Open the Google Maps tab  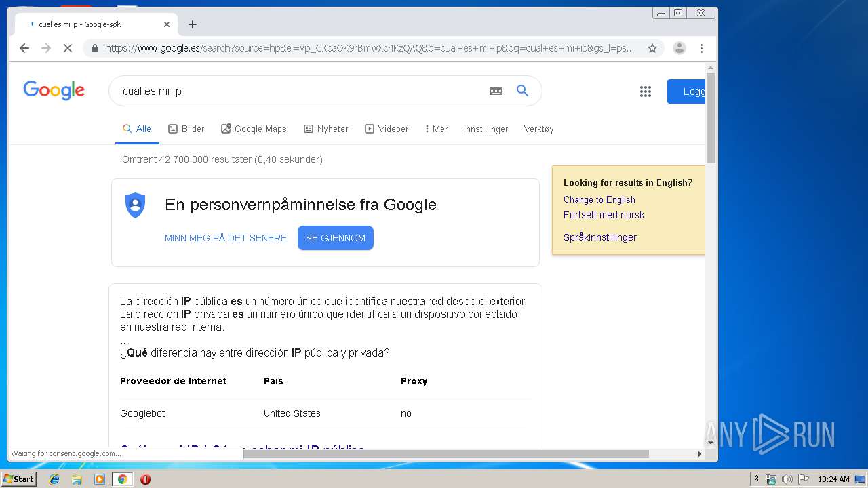point(254,129)
